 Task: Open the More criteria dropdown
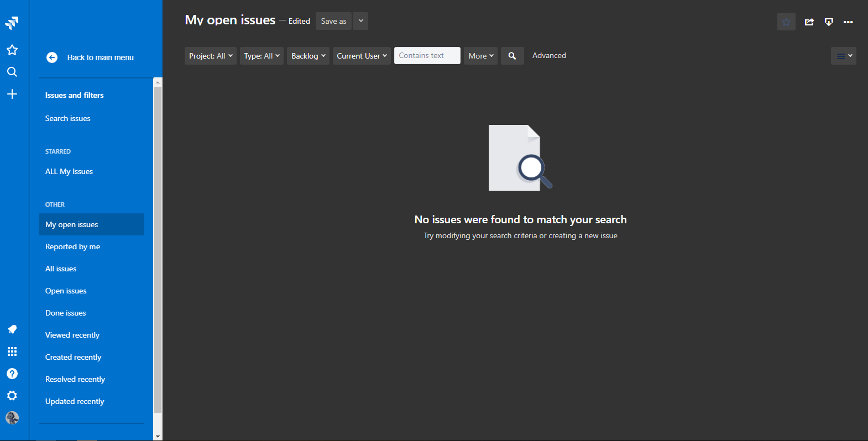click(x=481, y=56)
